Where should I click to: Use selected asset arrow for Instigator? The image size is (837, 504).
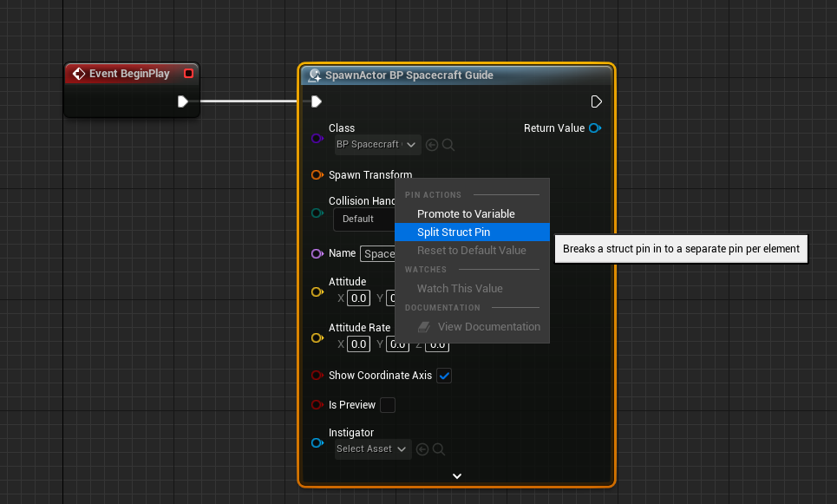pyautogui.click(x=422, y=449)
